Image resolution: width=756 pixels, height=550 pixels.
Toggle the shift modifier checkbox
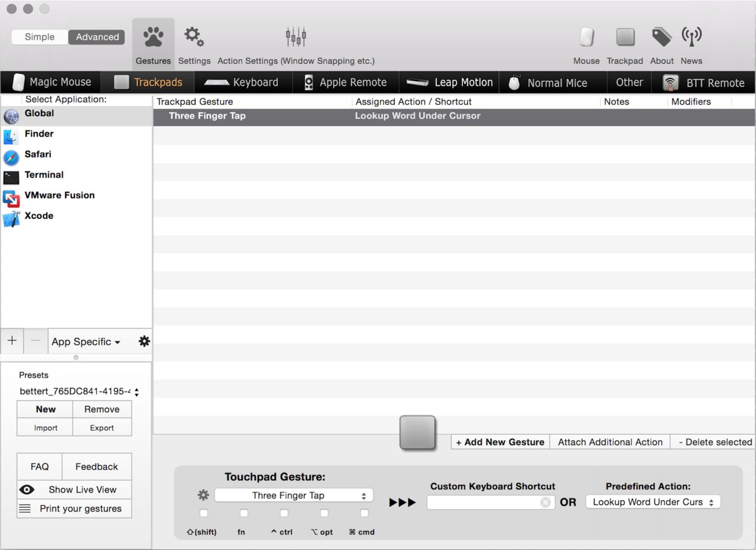(203, 513)
